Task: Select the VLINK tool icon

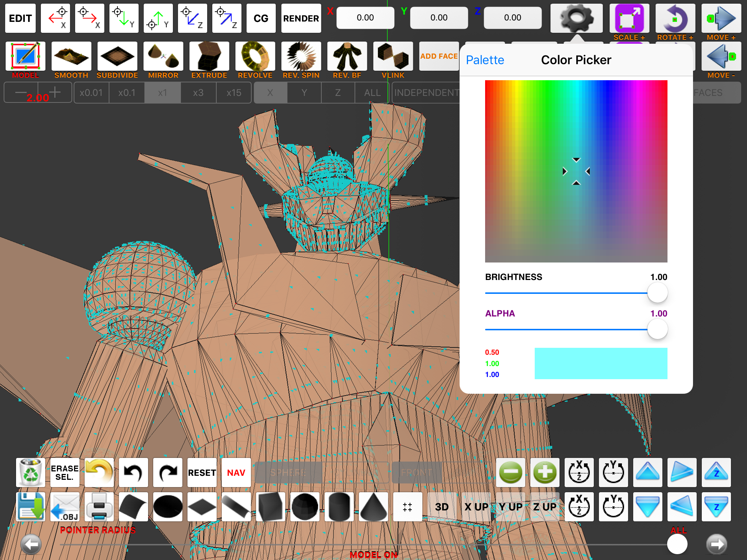Action: click(x=393, y=56)
